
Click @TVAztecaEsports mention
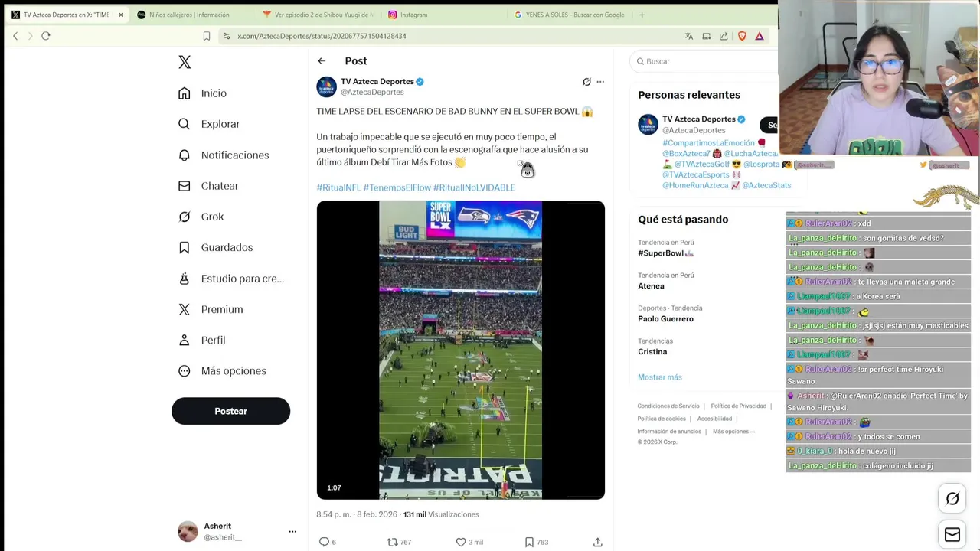tap(695, 175)
